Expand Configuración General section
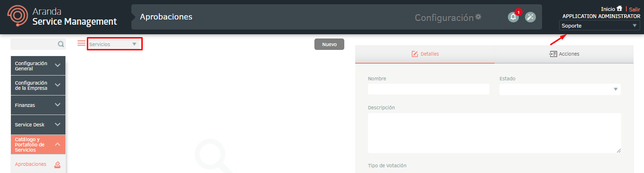The image size is (644, 173). coord(38,66)
